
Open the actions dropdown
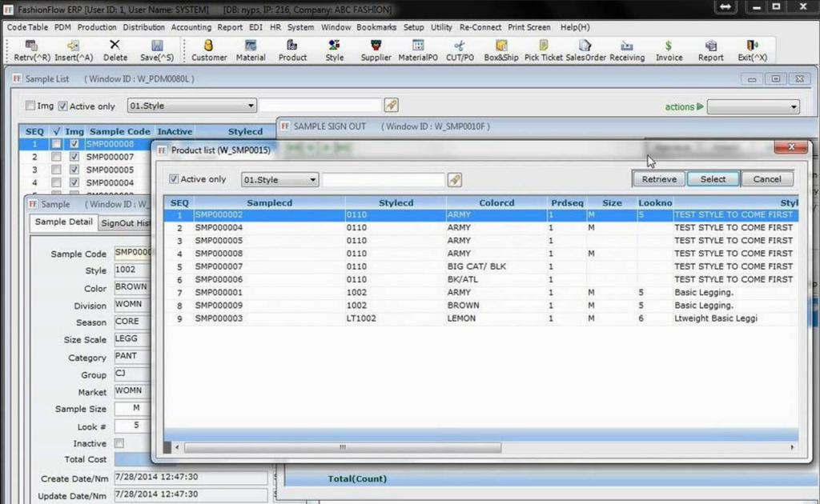click(753, 106)
